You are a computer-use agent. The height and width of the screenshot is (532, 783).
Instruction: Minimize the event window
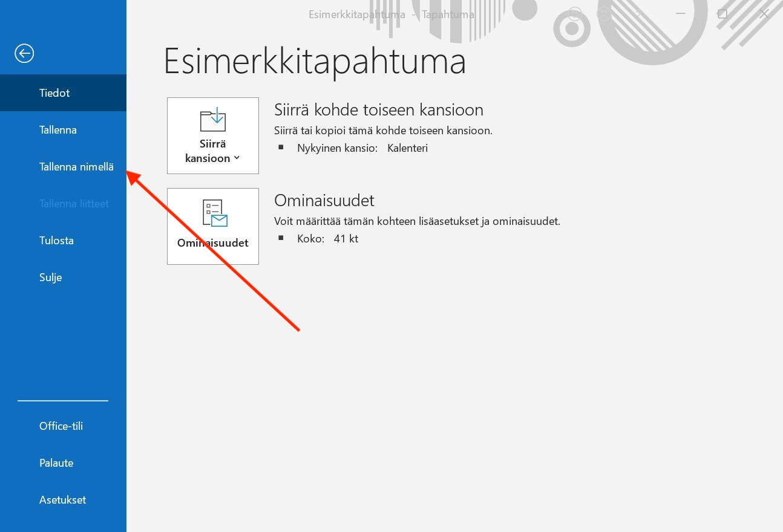coord(680,14)
